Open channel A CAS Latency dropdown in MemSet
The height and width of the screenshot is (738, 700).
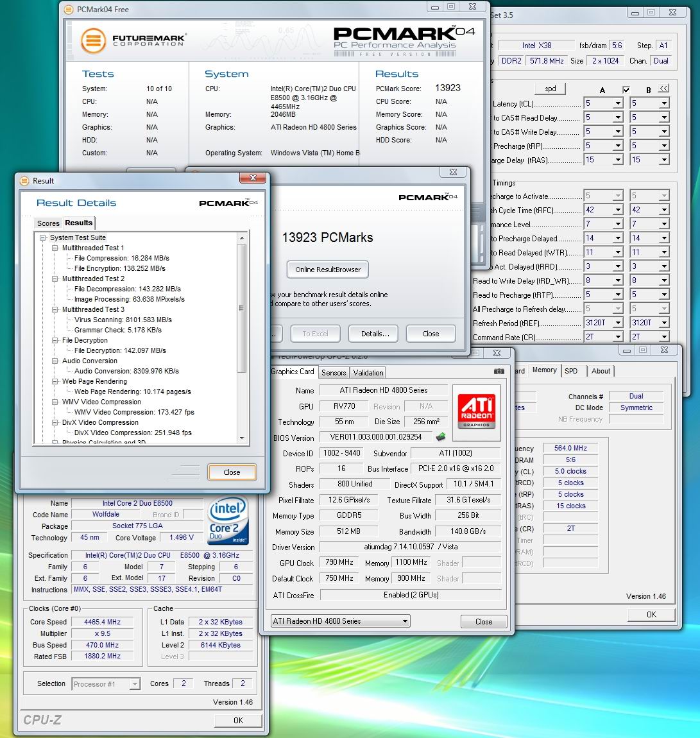pyautogui.click(x=618, y=103)
